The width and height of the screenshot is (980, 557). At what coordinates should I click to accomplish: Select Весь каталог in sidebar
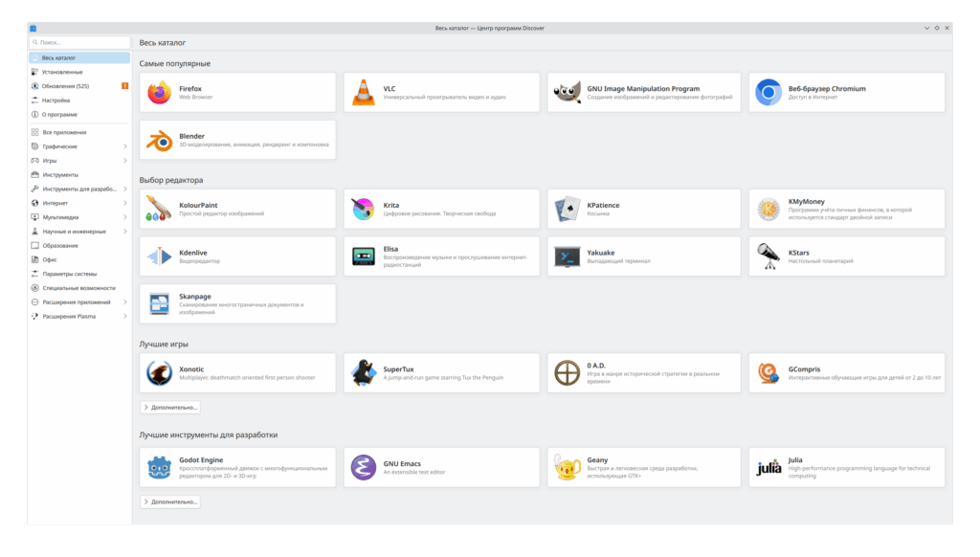coord(79,57)
